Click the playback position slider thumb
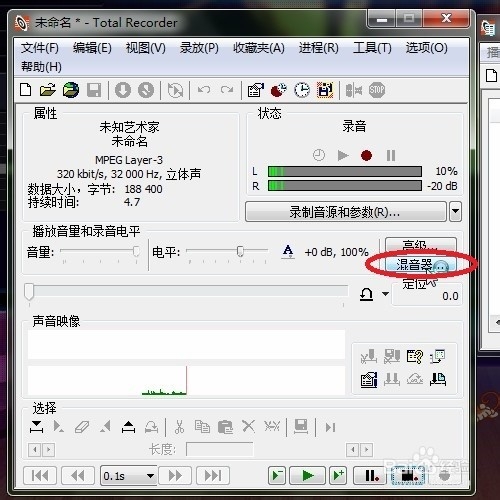Image resolution: width=500 pixels, height=500 pixels. (29, 292)
